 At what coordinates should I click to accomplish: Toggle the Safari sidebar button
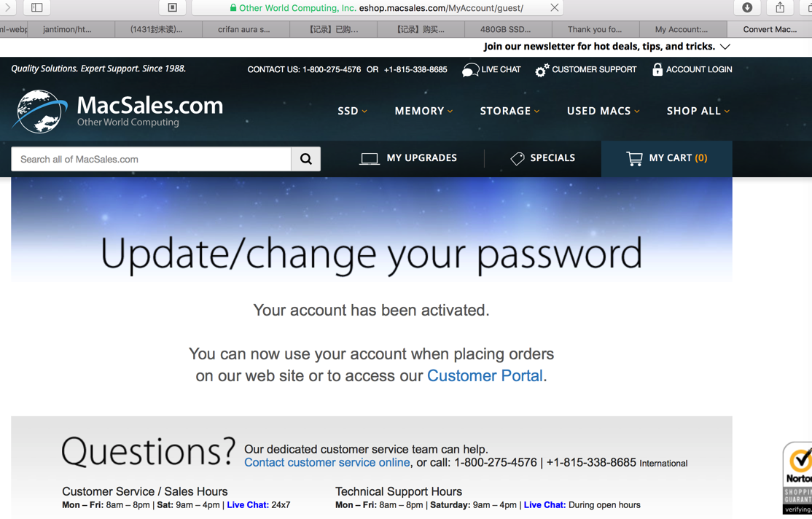pyautogui.click(x=36, y=7)
